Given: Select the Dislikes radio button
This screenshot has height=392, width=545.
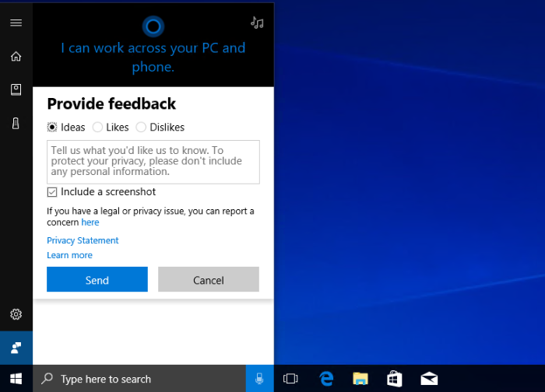Looking at the screenshot, I should 141,128.
